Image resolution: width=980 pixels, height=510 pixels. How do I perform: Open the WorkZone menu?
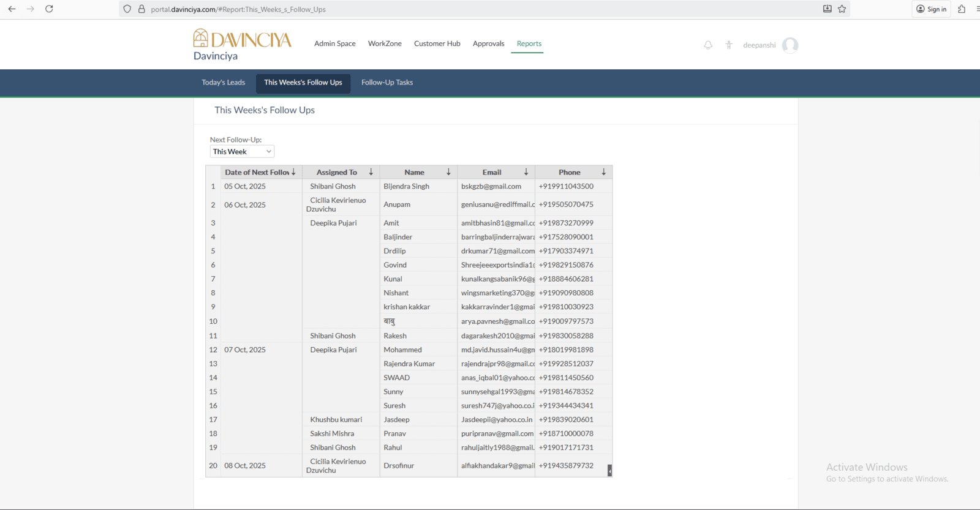(x=385, y=44)
